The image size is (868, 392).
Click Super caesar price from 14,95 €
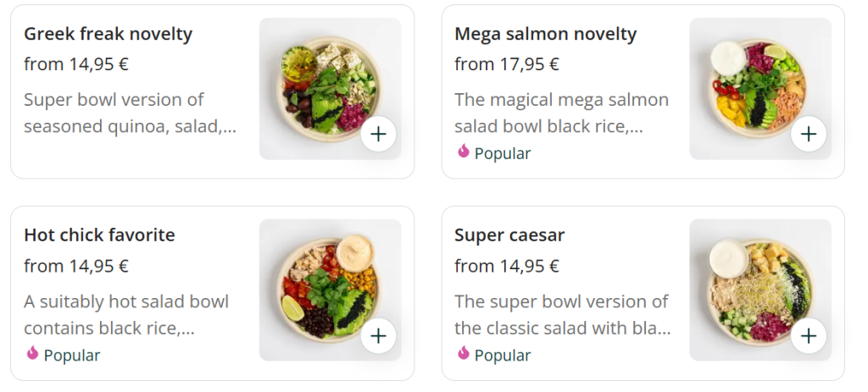[x=507, y=266]
